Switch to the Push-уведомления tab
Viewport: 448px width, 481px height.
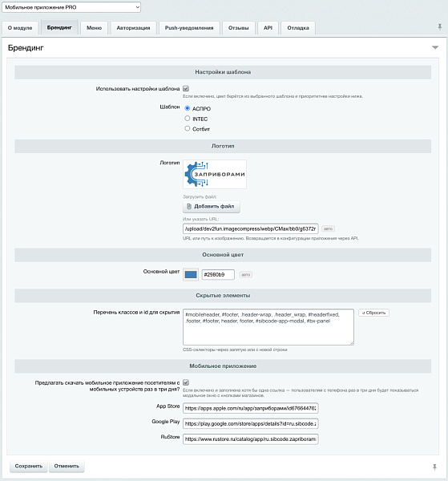point(189,28)
